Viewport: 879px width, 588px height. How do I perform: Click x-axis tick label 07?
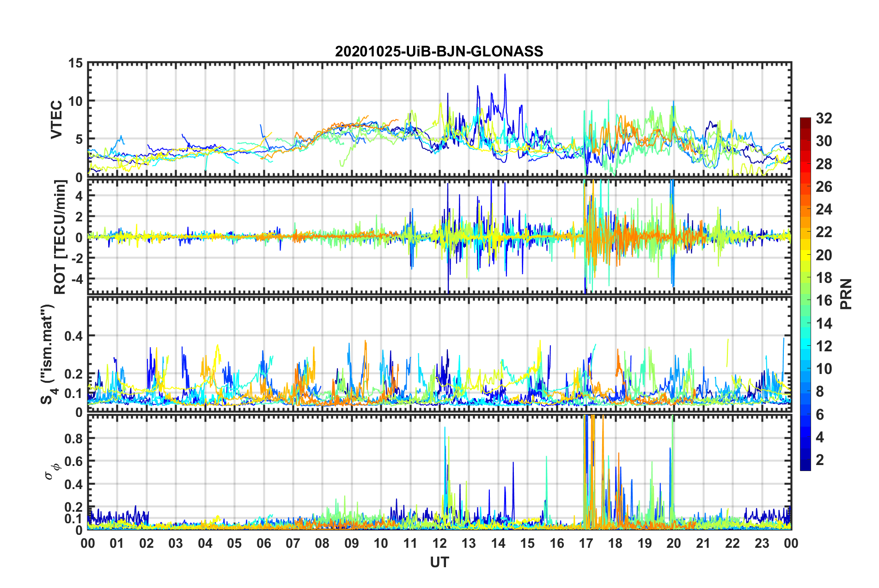[x=293, y=543]
